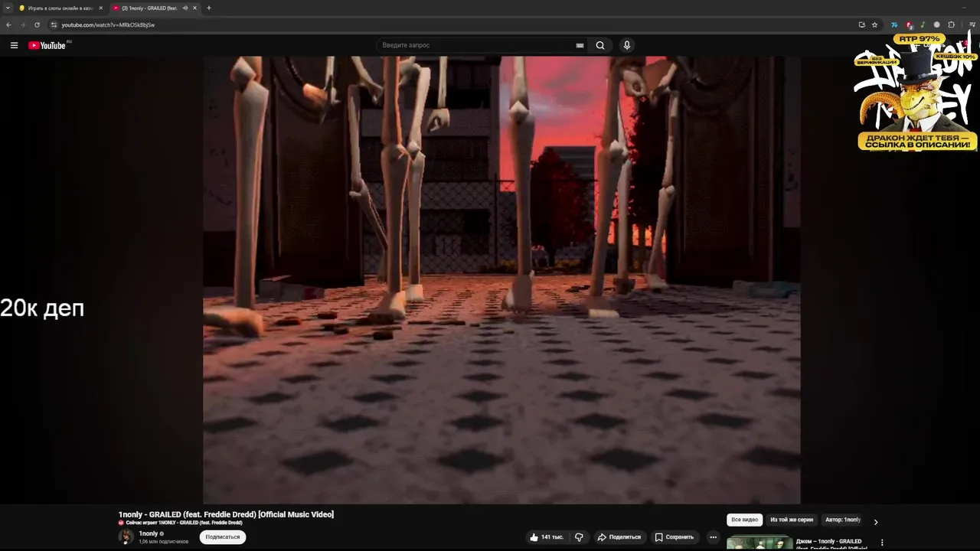Mute the GRAILED tab via speaker icon
The height and width of the screenshot is (551, 980).
185,8
